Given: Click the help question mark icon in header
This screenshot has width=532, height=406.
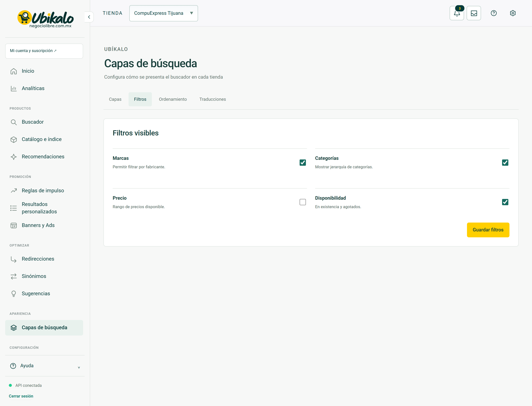Looking at the screenshot, I should point(494,13).
